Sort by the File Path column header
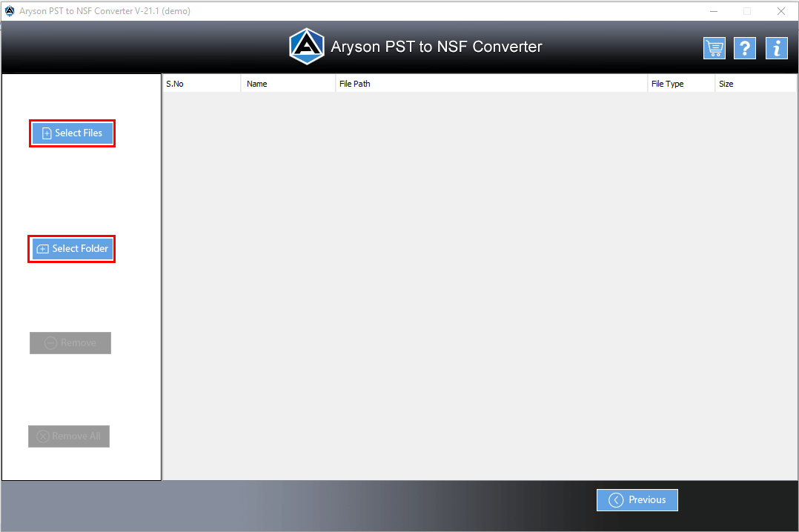The height and width of the screenshot is (532, 799). [x=491, y=84]
